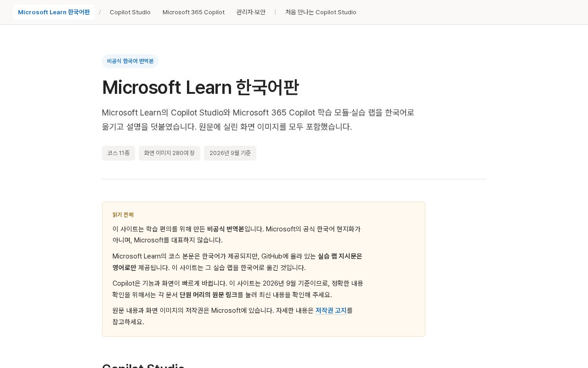Click the bold 단원 머리의 원문 링크 text

tap(209, 295)
